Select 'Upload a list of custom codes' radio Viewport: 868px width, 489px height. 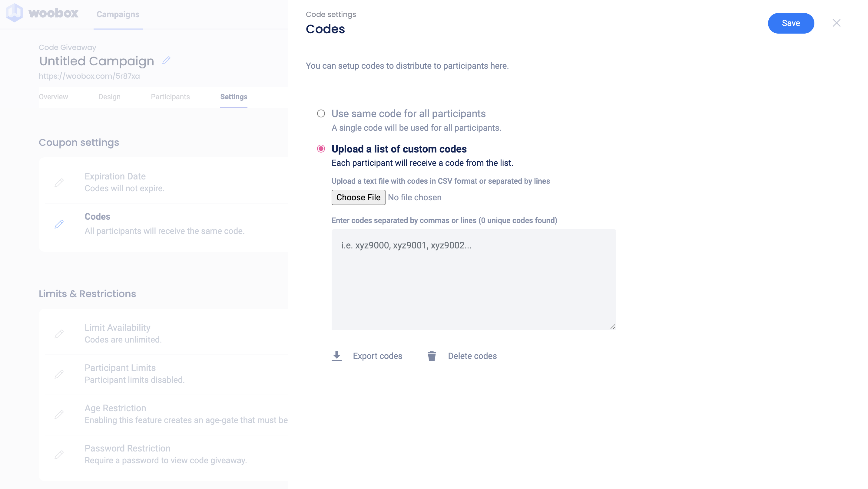[x=321, y=149]
